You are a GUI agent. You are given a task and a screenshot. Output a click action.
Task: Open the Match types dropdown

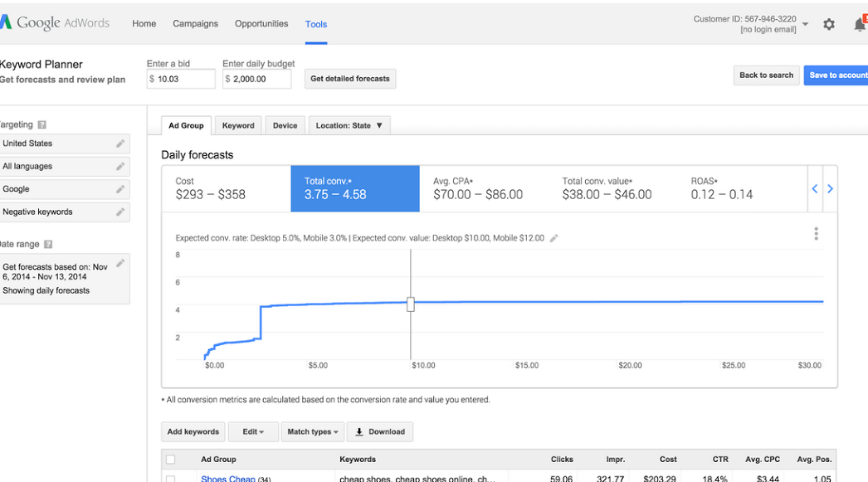pos(312,431)
